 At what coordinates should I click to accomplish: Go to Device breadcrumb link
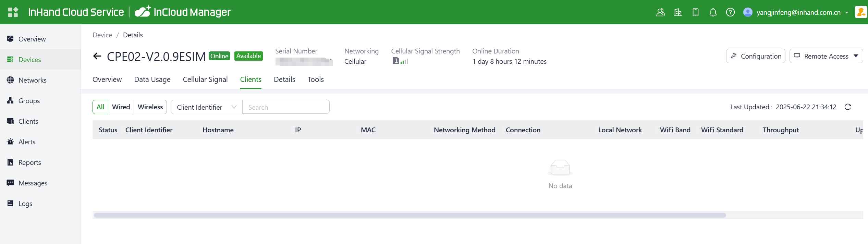[x=102, y=35]
